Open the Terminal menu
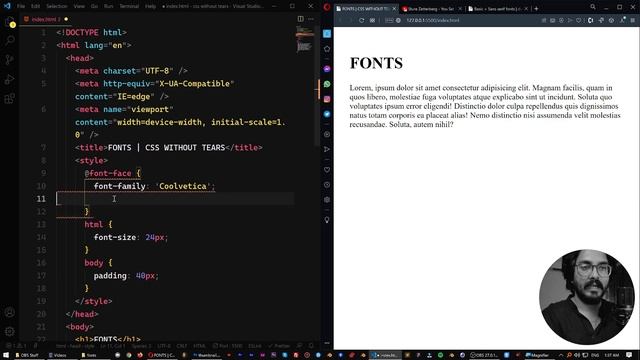The width and height of the screenshot is (640, 360). click(x=129, y=6)
